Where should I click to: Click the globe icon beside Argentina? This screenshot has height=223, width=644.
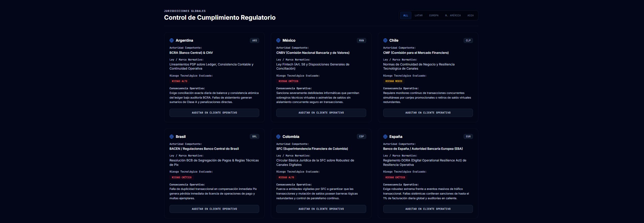click(172, 40)
